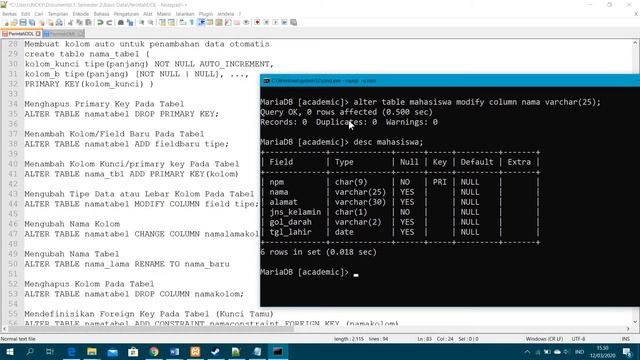Click 'Normal text file' in status bar
Viewport: 640px width, 360px height.
[x=18, y=339]
